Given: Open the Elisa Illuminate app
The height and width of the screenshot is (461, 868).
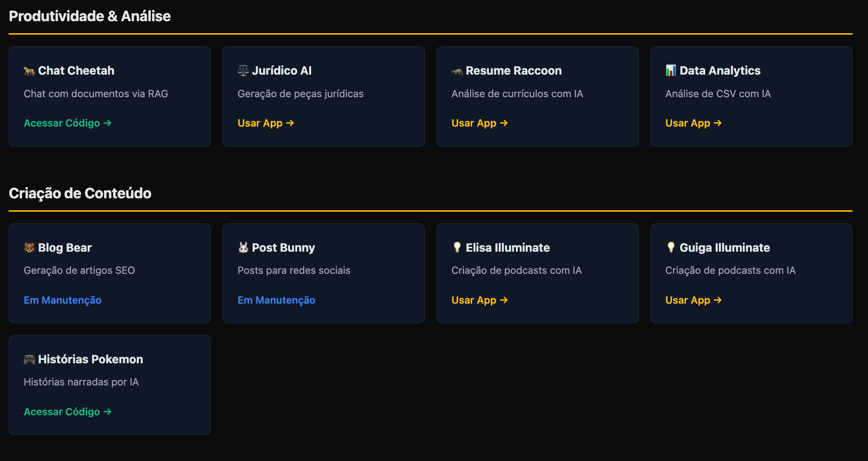Looking at the screenshot, I should (479, 300).
